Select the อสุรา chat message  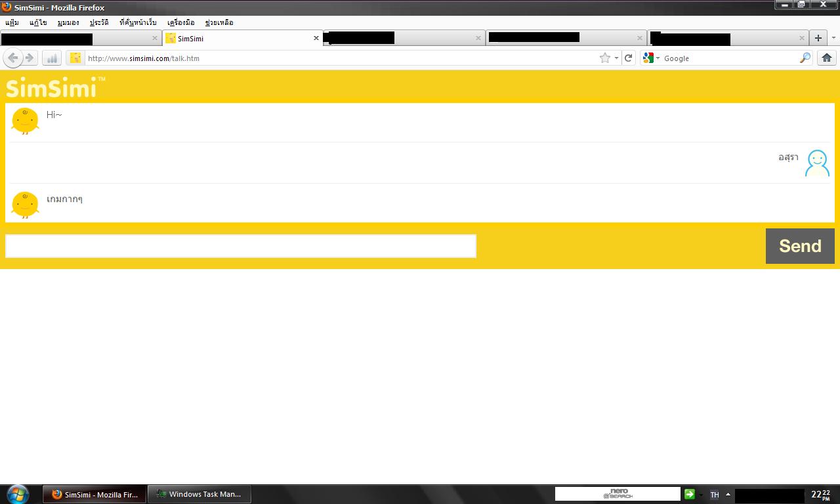[788, 157]
